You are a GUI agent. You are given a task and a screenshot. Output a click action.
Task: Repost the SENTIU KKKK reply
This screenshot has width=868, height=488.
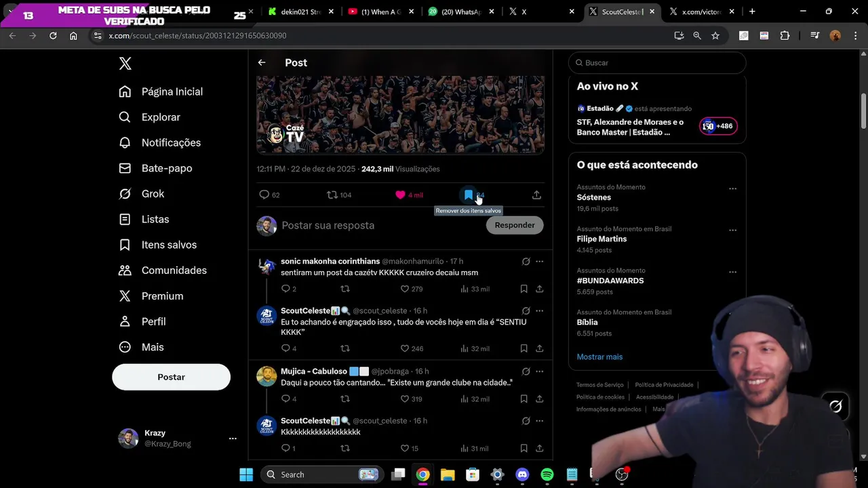pyautogui.click(x=344, y=348)
